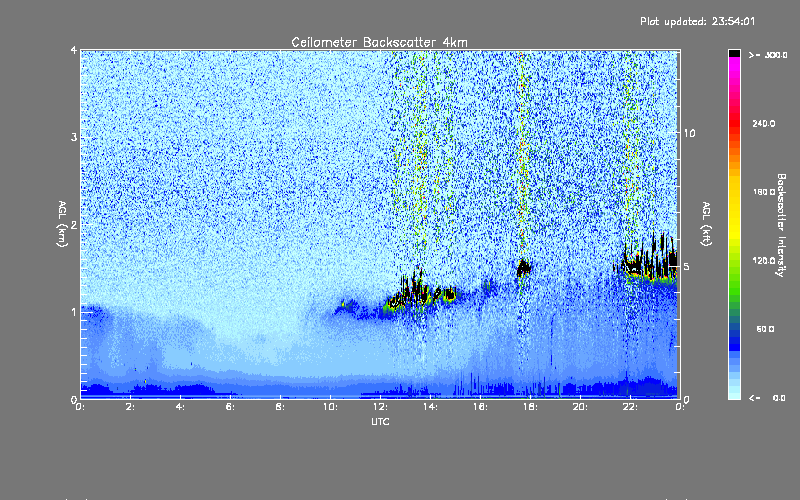Select the '18:' UTC time tick
Image resolution: width=800 pixels, height=500 pixels.
tap(531, 407)
